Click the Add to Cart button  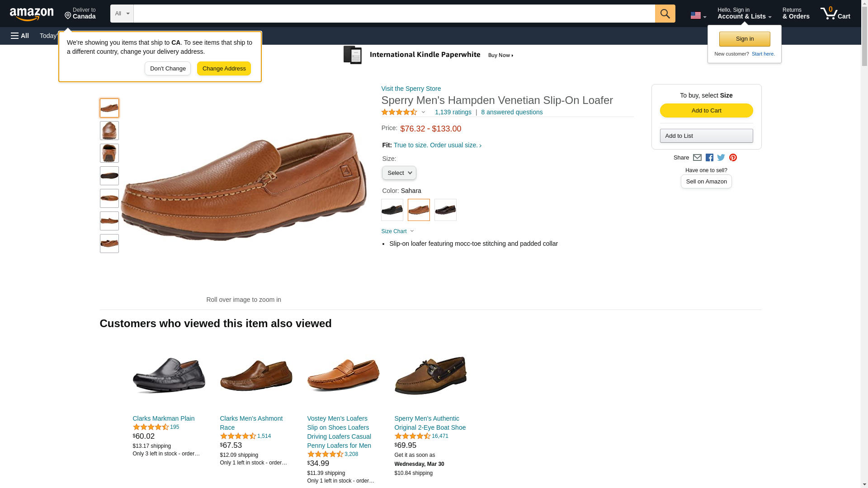706,111
